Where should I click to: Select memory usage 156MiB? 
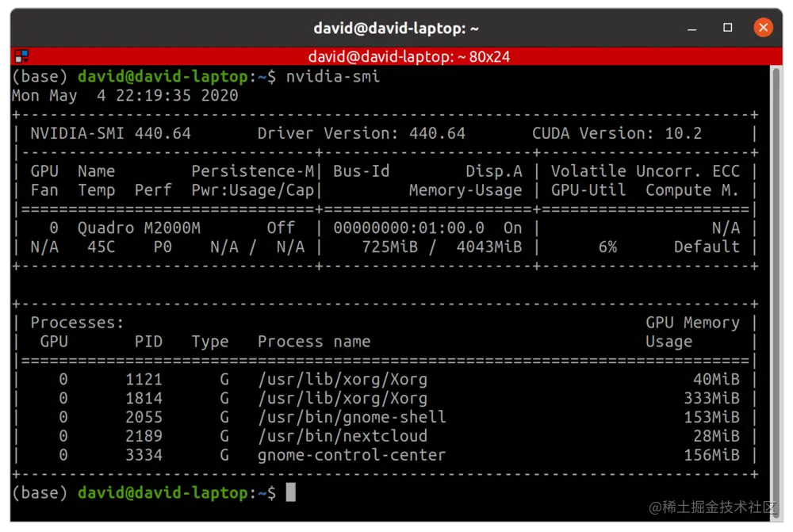(711, 455)
